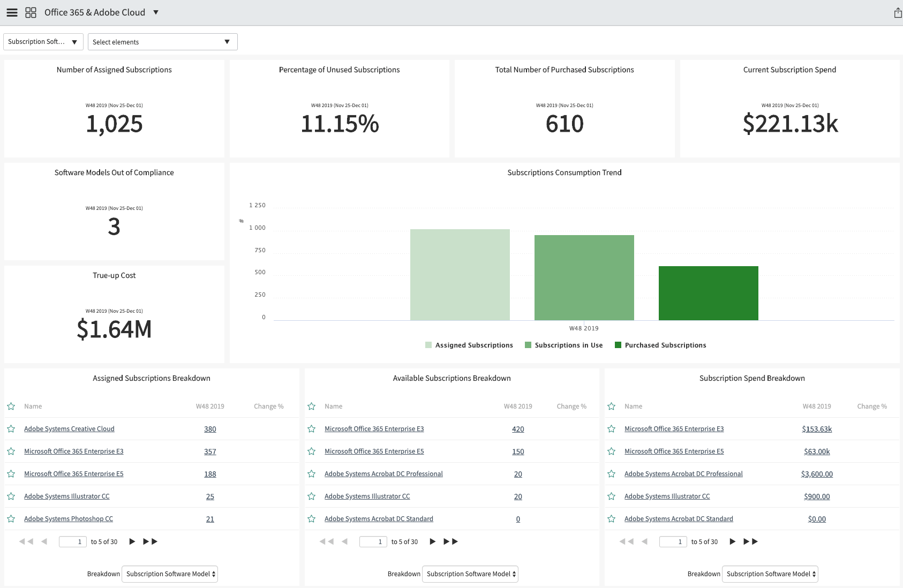Star Microsoft Office 365 Enterprise E3 in Spend Breakdown
The height and width of the screenshot is (588, 903).
click(611, 429)
